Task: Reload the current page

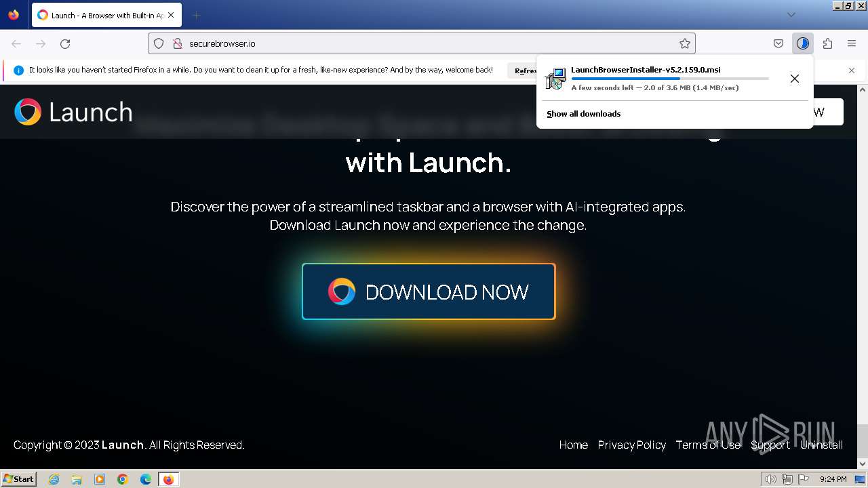Action: (65, 43)
